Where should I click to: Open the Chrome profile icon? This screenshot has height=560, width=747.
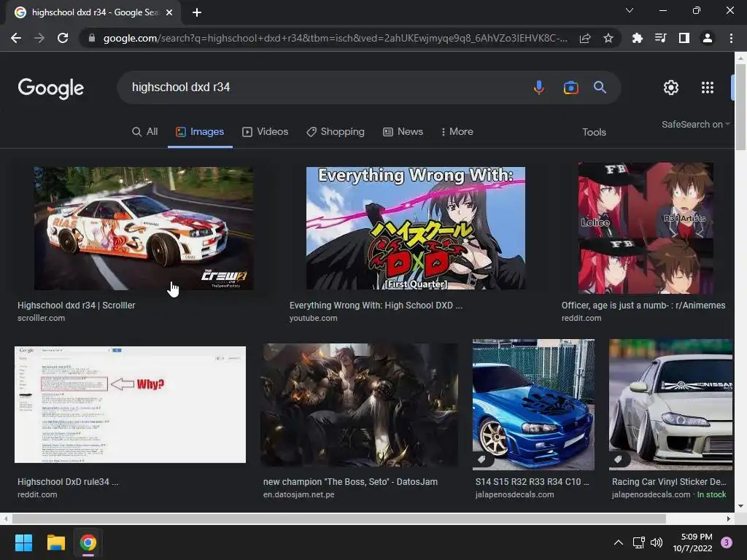click(708, 38)
